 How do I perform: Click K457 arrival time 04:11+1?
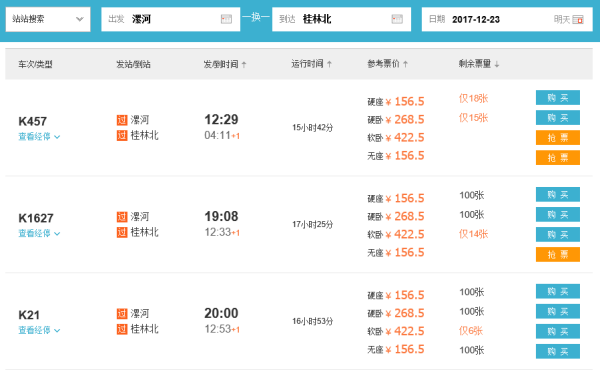[222, 135]
